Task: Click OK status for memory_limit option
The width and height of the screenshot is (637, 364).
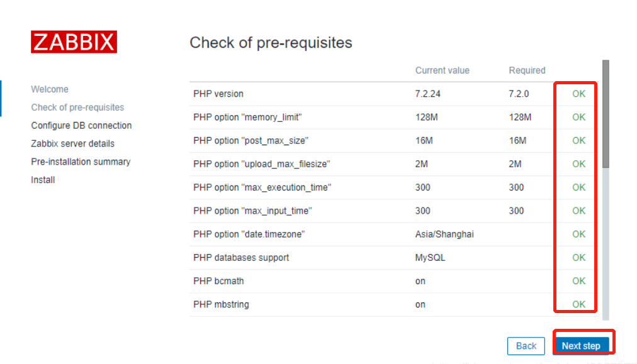Action: click(x=578, y=117)
